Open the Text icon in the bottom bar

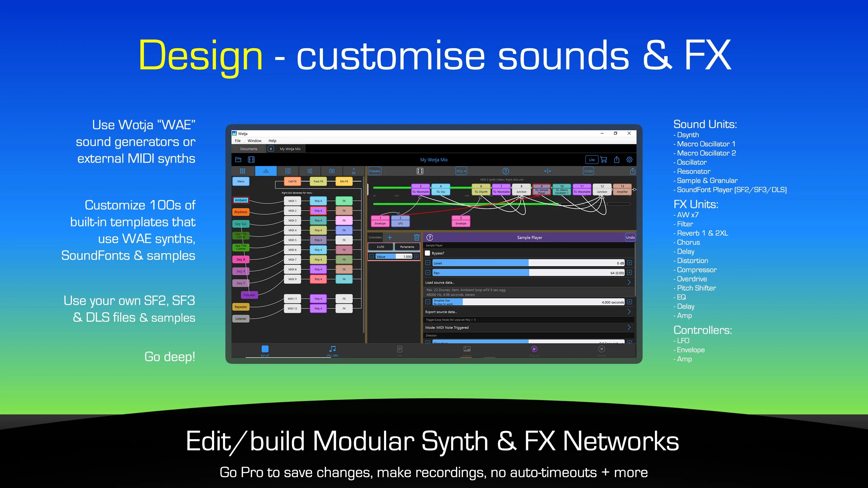point(400,349)
